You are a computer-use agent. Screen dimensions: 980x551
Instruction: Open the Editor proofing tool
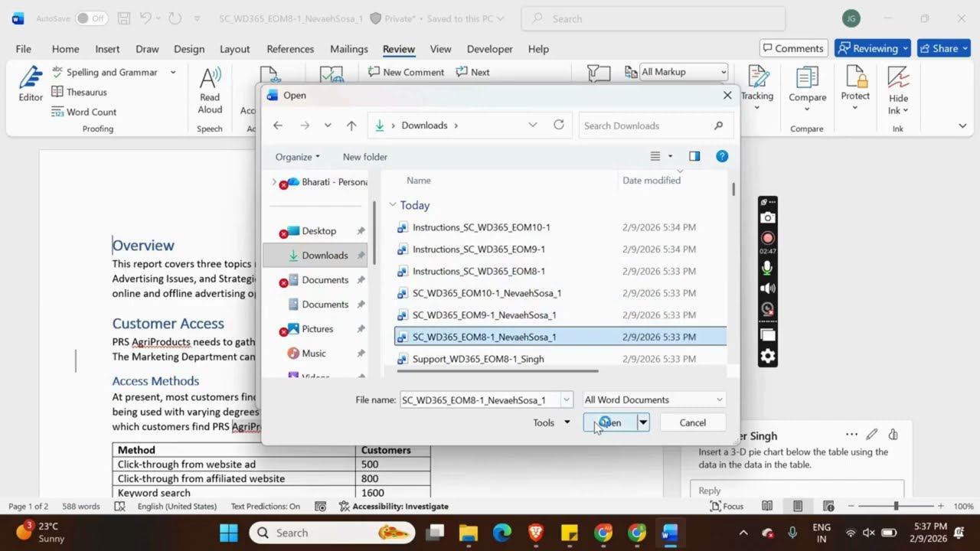(31, 84)
